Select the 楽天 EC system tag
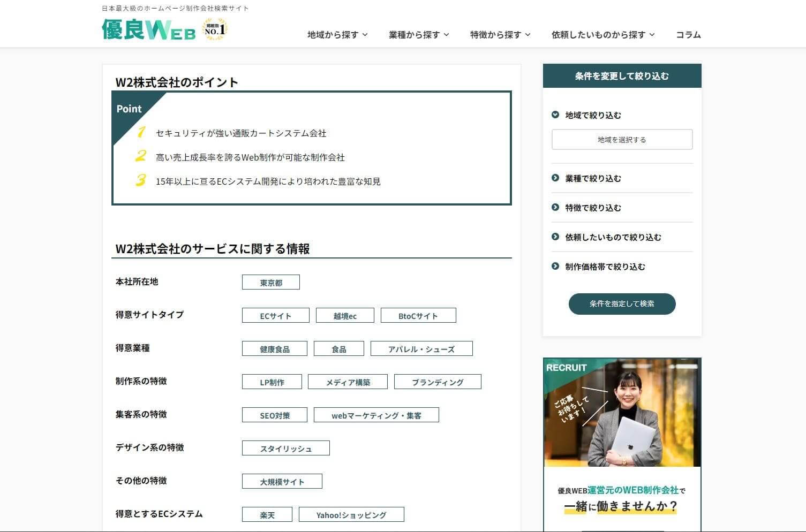 (267, 514)
